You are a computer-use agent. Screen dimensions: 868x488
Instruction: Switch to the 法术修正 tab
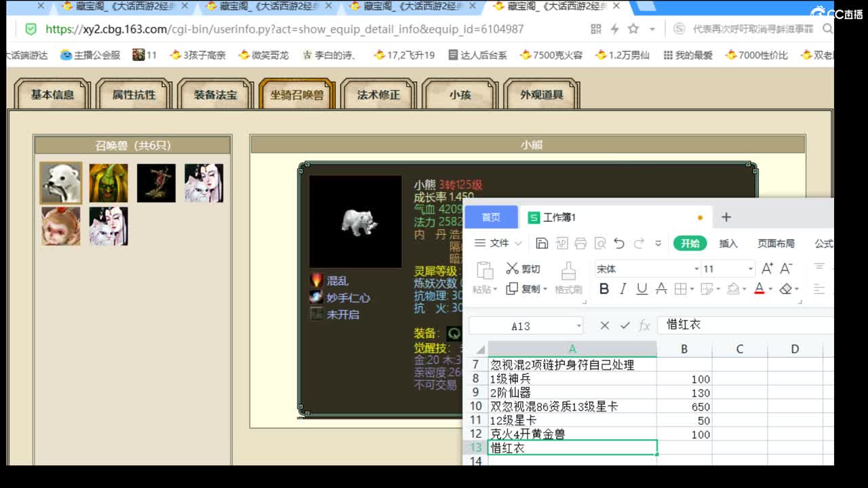coord(378,95)
